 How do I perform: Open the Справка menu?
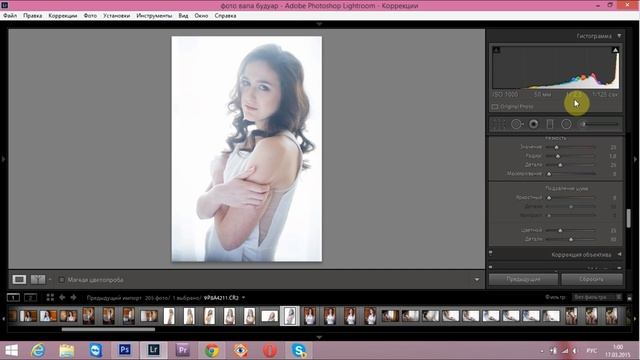pyautogui.click(x=225, y=16)
